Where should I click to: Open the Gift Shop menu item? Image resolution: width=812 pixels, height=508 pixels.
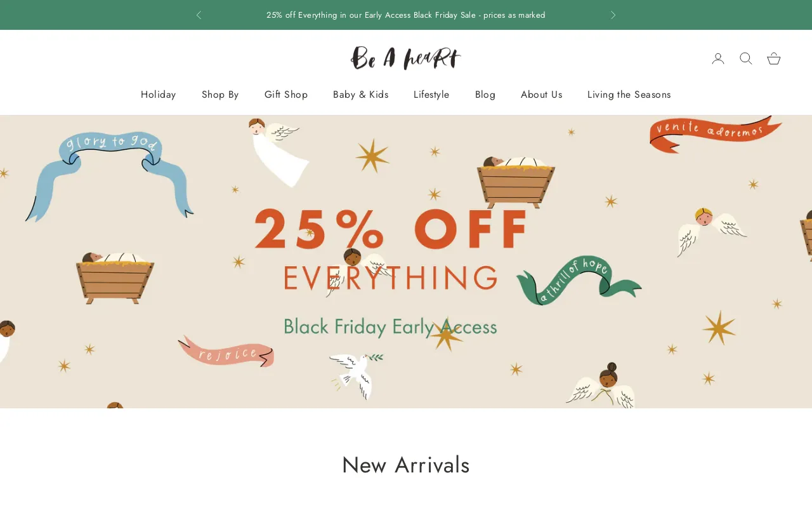click(x=286, y=95)
